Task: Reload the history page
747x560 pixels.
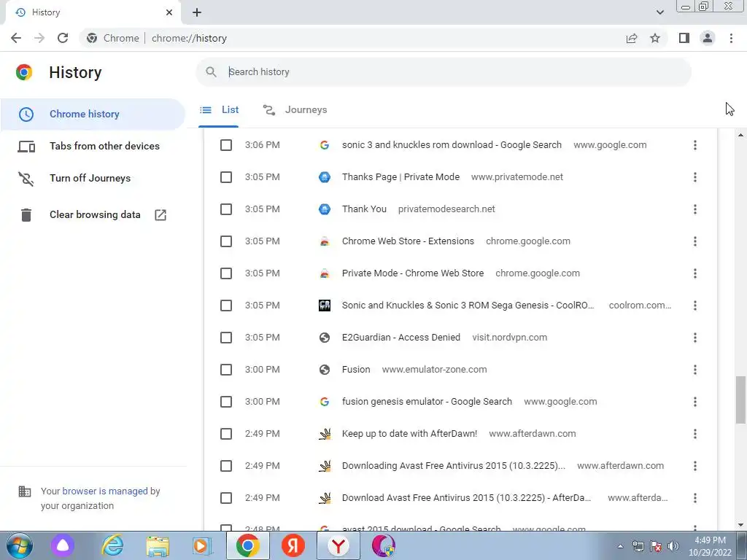Action: (x=63, y=38)
